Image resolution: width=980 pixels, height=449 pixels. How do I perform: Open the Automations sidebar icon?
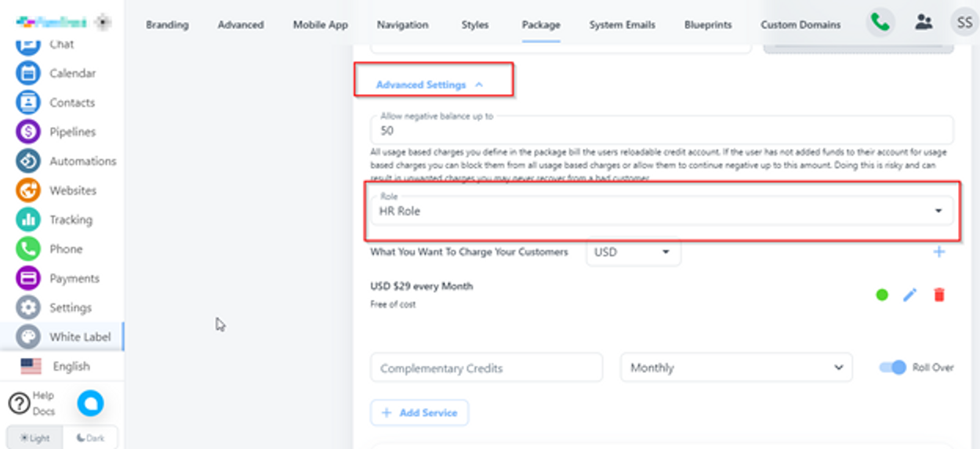pos(28,161)
